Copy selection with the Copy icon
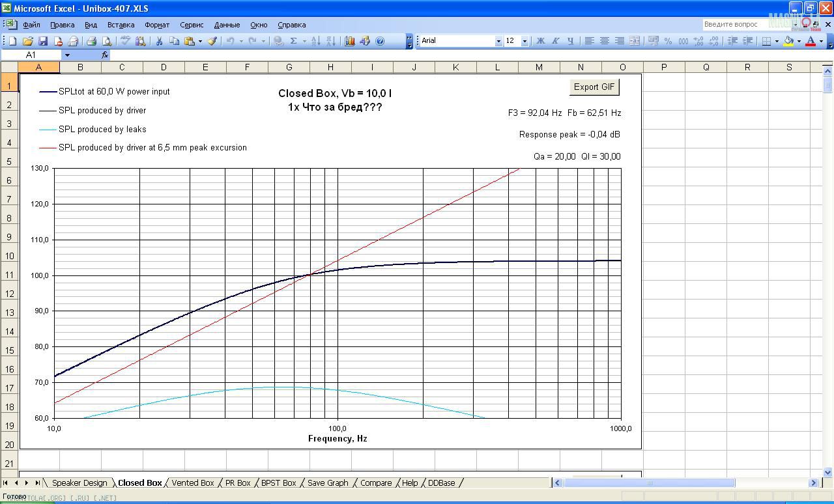 pyautogui.click(x=174, y=41)
